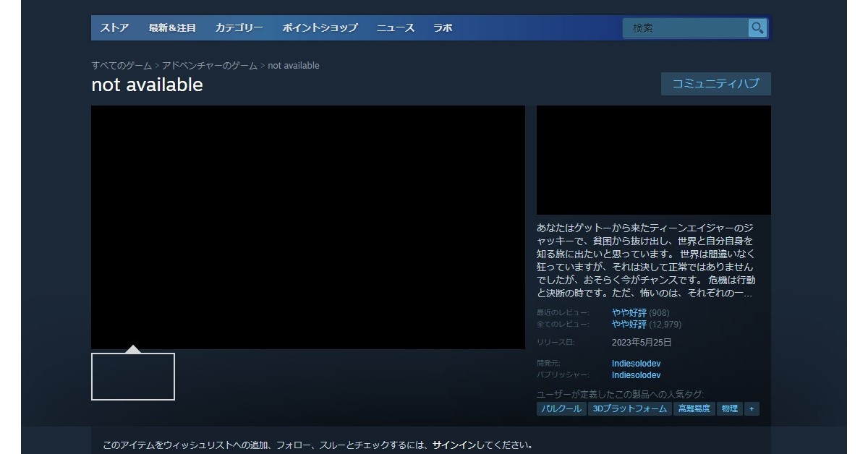Select the highlighted media thumbnail below the player
This screenshot has height=454, width=868.
133,377
